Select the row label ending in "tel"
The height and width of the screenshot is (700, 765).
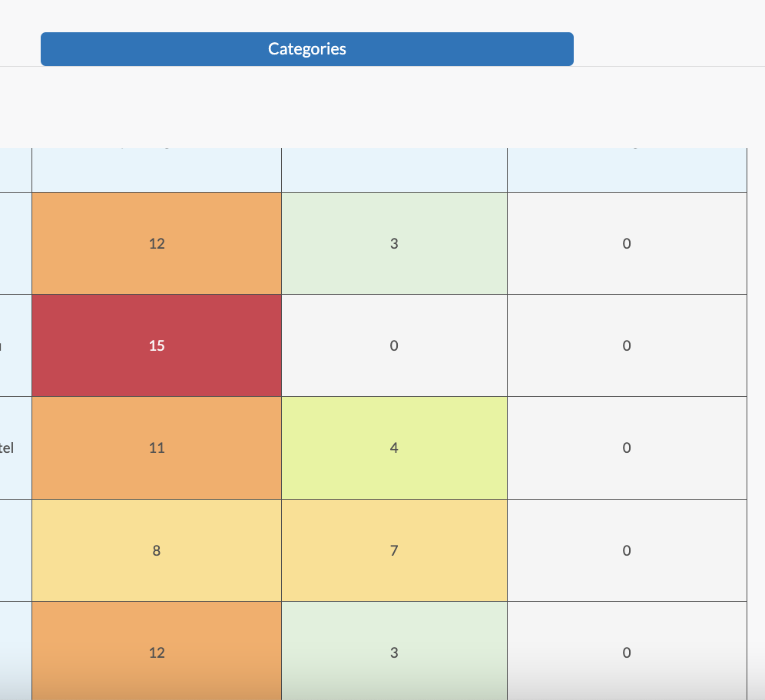[x=15, y=447]
